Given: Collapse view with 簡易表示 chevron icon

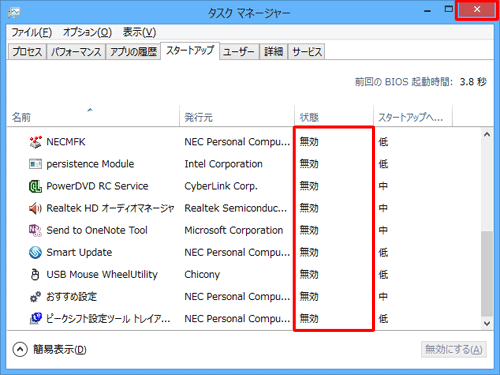Looking at the screenshot, I should click(x=20, y=349).
